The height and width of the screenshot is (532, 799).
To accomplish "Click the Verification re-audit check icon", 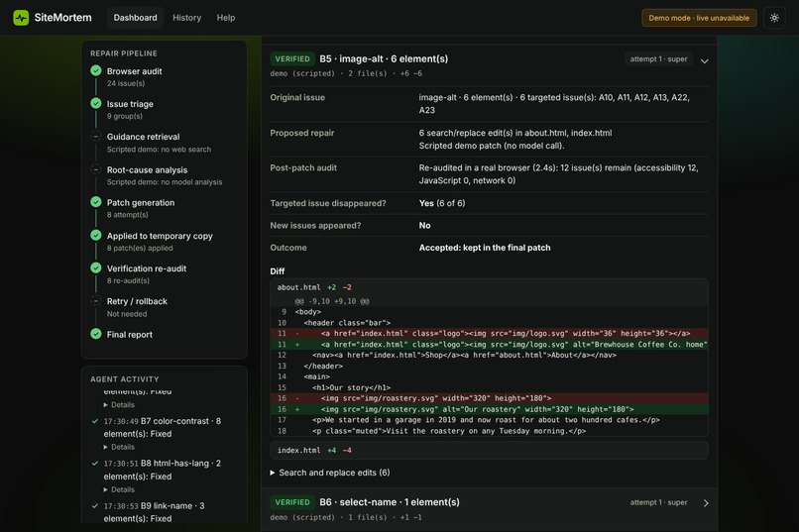I will [96, 267].
